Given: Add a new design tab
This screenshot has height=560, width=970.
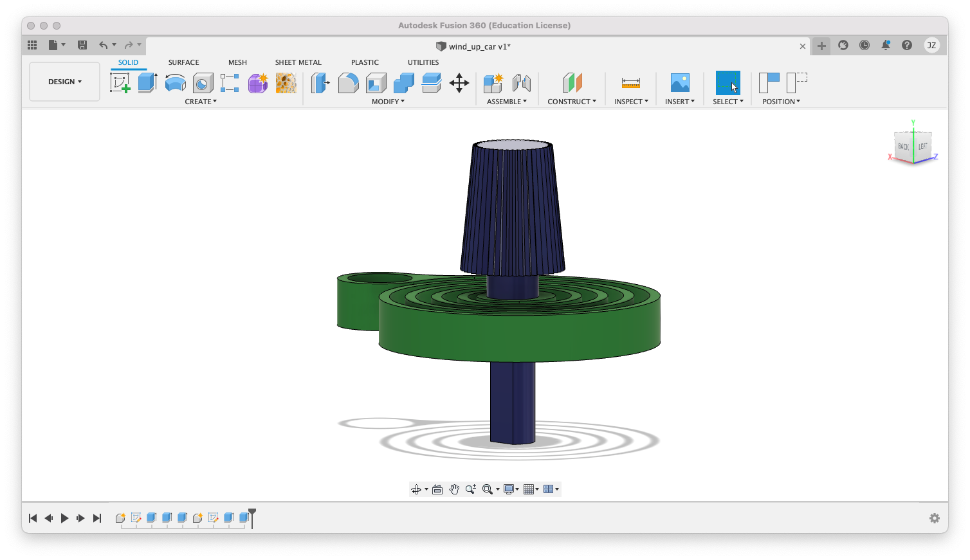Looking at the screenshot, I should pos(821,46).
